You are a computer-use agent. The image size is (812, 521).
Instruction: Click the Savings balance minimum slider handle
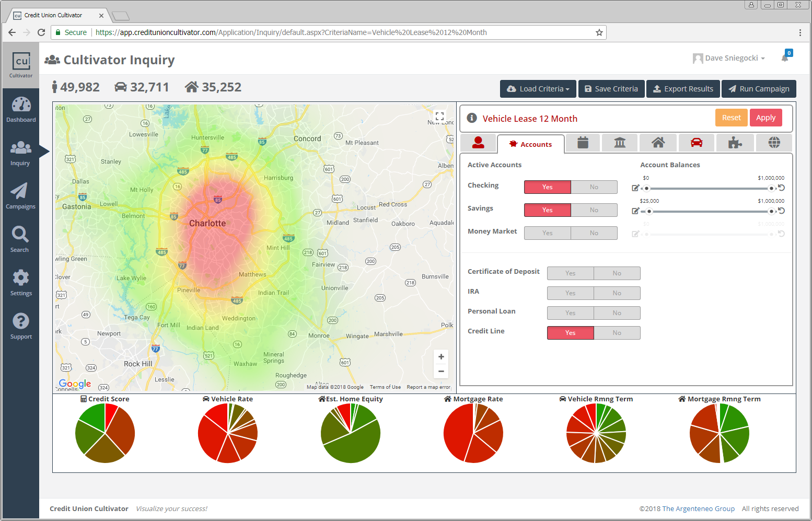(649, 211)
